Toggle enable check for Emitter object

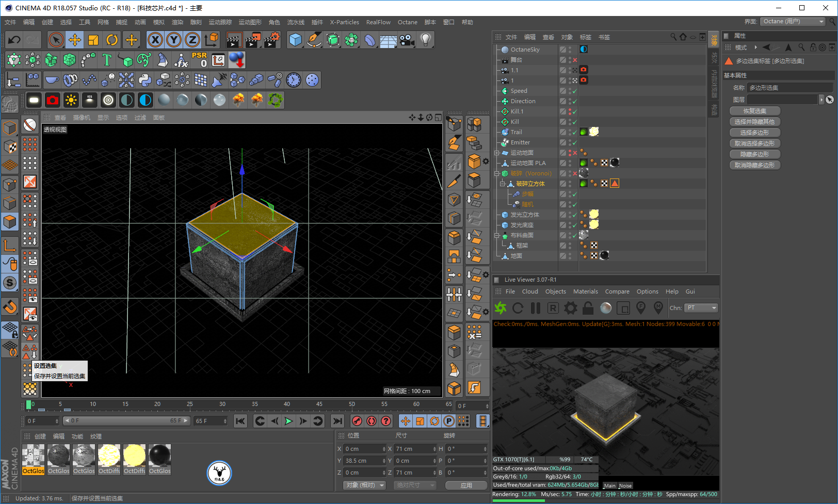tap(574, 142)
